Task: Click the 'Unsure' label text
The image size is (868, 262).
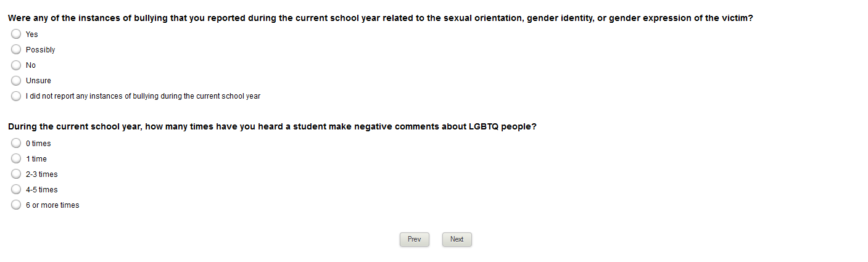Action: tap(38, 81)
